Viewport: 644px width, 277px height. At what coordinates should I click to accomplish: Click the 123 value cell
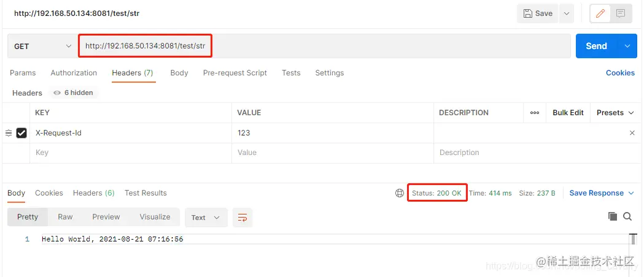(333, 133)
